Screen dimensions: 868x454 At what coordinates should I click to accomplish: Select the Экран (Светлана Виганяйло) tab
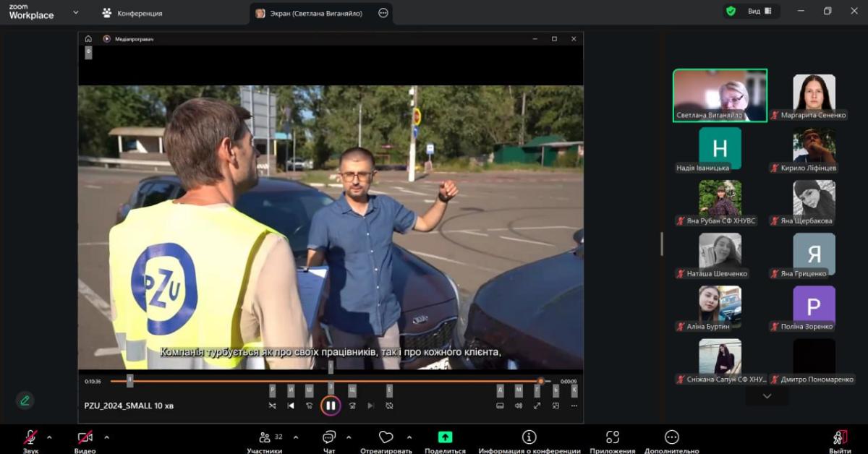coord(318,13)
